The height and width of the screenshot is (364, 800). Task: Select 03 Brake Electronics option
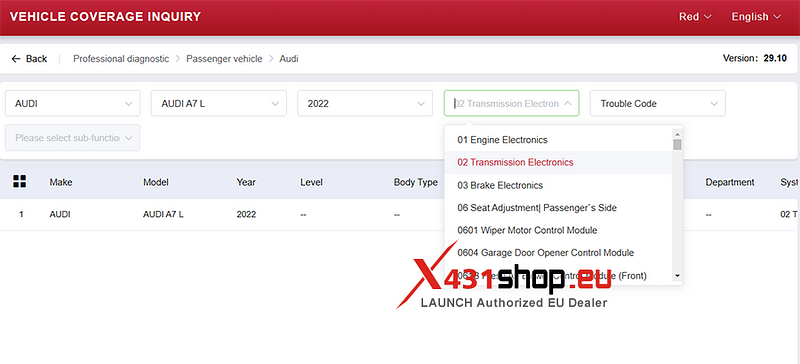click(559, 185)
